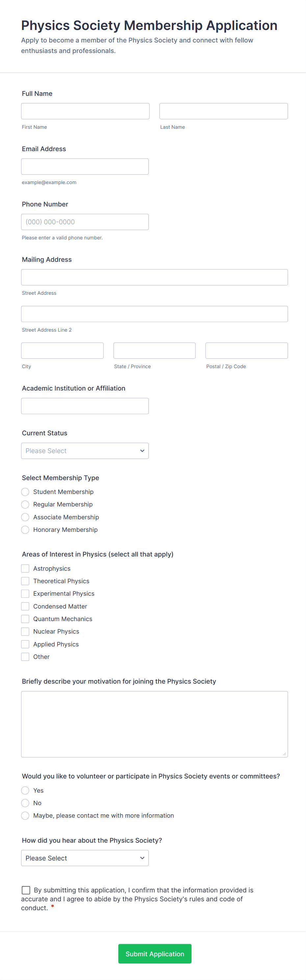Focus the Street Address Line 2 field
The width and height of the screenshot is (306, 980).
tap(154, 314)
